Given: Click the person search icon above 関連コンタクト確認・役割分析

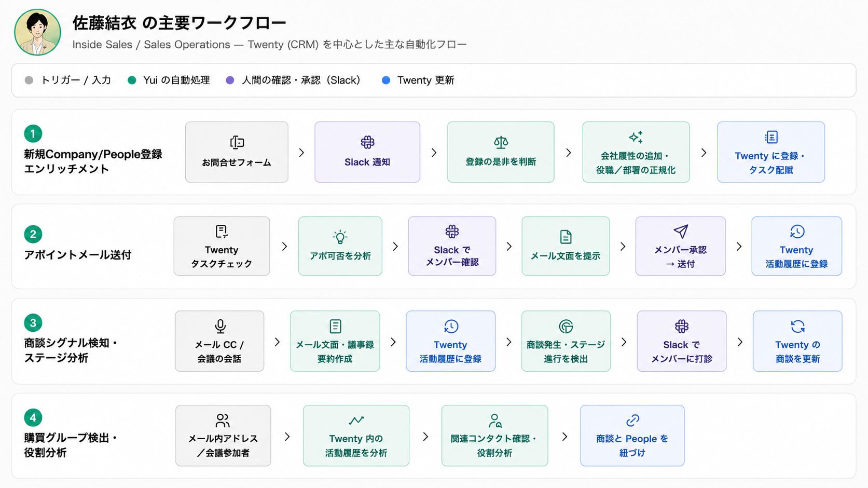Looking at the screenshot, I should coord(495,421).
